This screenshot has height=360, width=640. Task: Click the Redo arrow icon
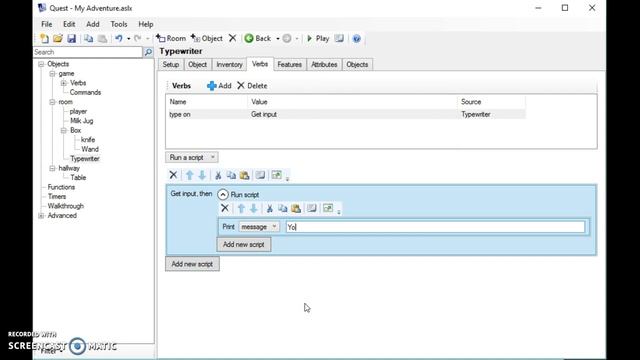coord(138,38)
